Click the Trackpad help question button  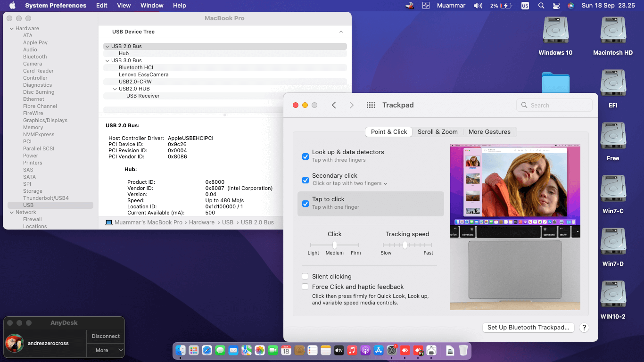pos(584,328)
